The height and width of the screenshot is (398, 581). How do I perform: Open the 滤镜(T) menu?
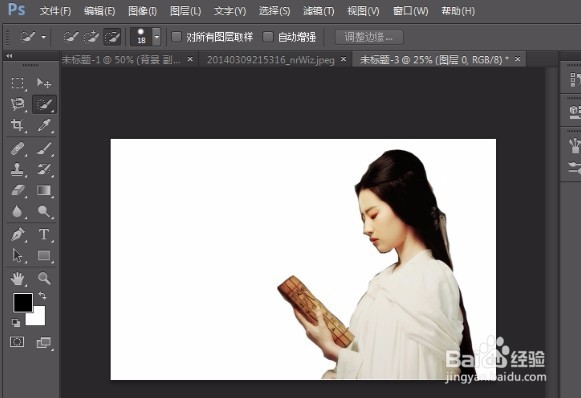pos(319,11)
